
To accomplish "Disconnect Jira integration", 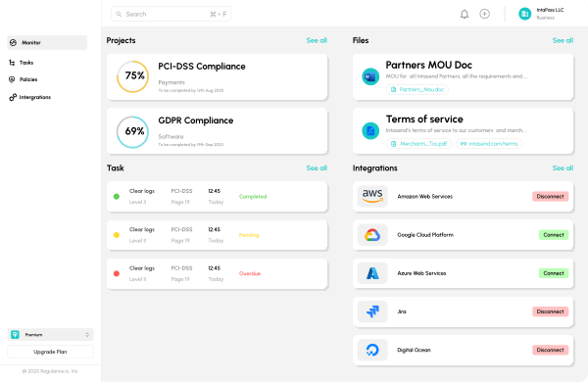I will pyautogui.click(x=550, y=311).
